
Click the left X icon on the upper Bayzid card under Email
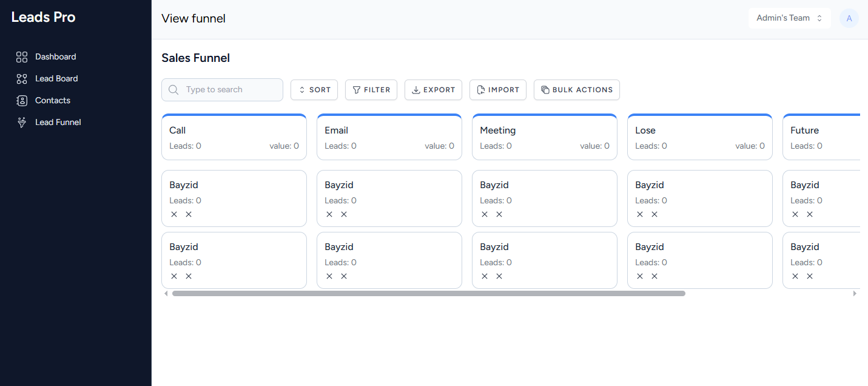click(329, 214)
